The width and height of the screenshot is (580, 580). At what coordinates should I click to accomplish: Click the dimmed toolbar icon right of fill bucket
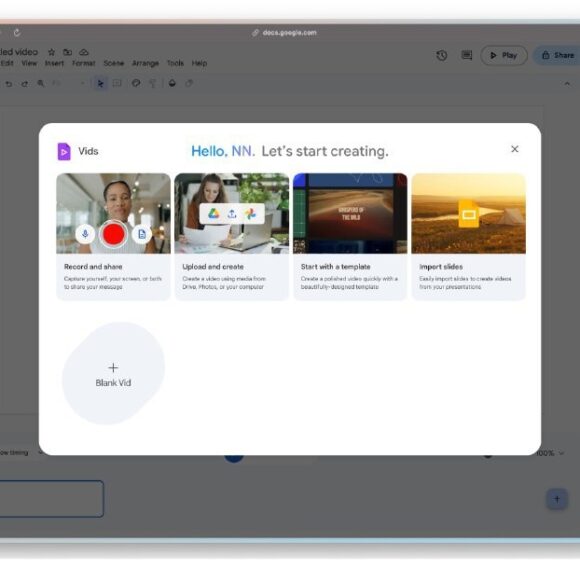coord(189,84)
